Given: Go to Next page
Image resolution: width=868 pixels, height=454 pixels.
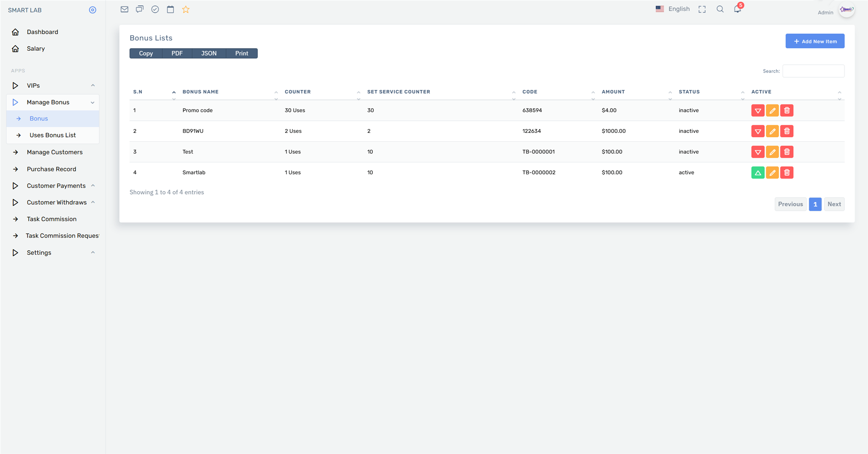Looking at the screenshot, I should click(x=834, y=204).
